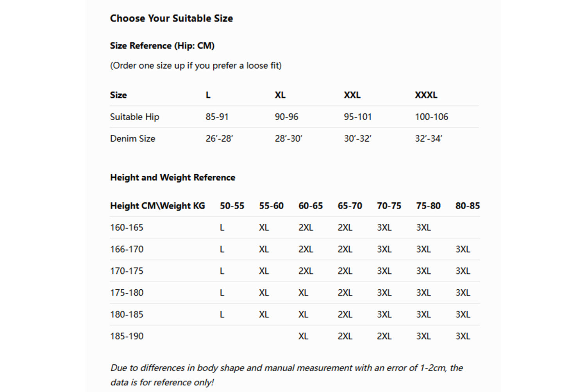The height and width of the screenshot is (392, 586).
Task: Click the L size in 170-175 row
Action: [x=222, y=271]
